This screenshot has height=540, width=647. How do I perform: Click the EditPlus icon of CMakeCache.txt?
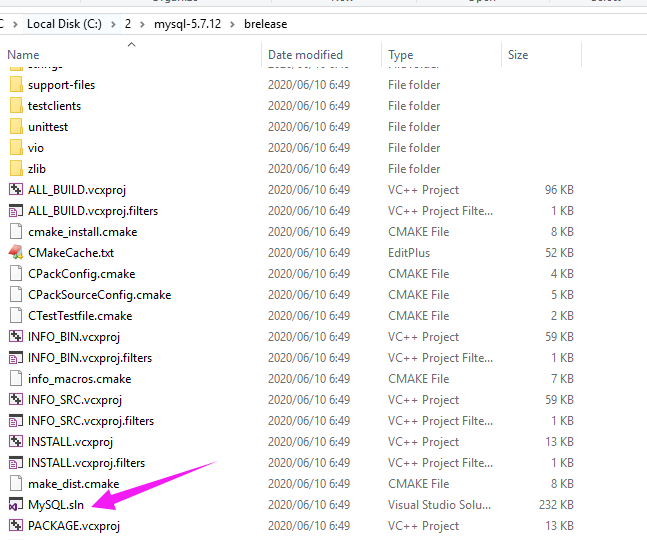[16, 252]
